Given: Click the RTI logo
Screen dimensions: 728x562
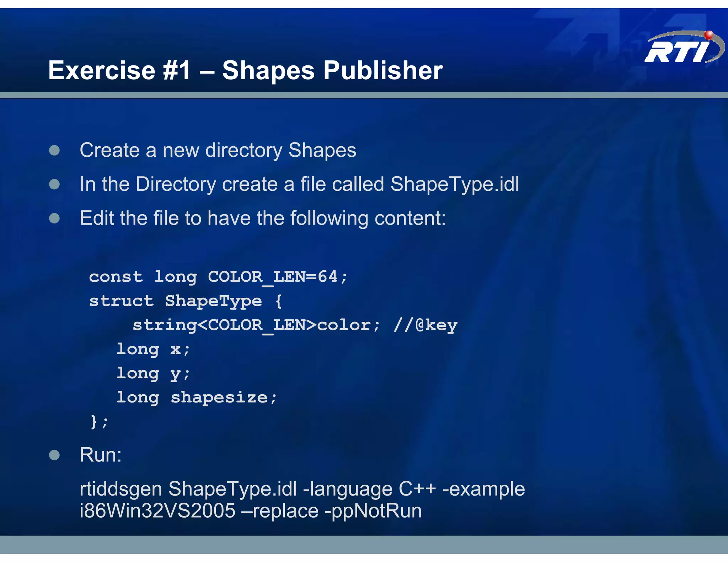Looking at the screenshot, I should click(x=685, y=47).
